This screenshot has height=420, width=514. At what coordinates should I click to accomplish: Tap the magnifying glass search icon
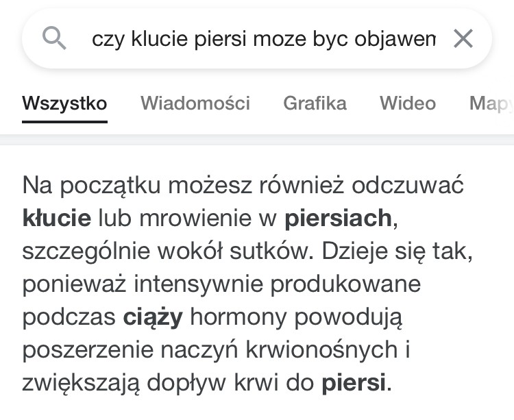point(54,38)
